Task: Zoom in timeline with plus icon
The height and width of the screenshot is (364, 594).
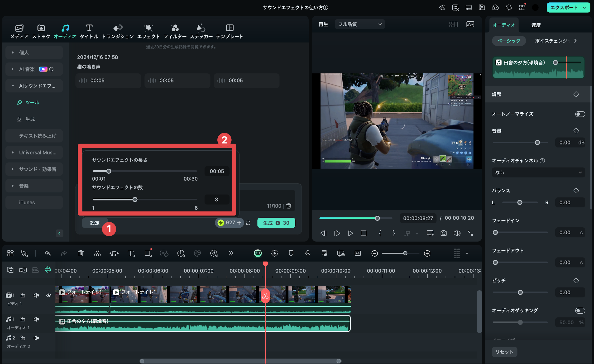Action: (427, 253)
